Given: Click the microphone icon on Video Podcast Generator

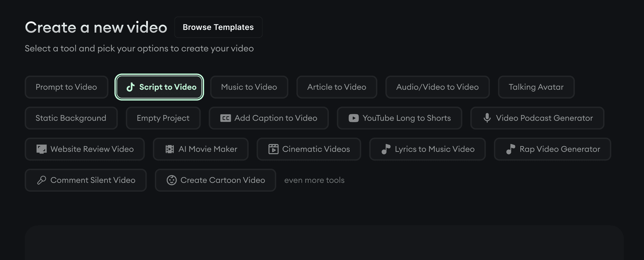Looking at the screenshot, I should [x=487, y=118].
